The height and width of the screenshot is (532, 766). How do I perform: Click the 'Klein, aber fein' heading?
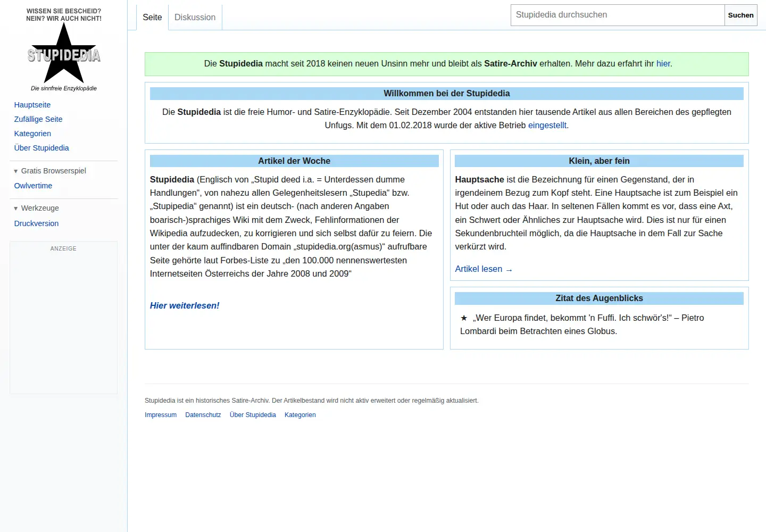[x=599, y=161]
